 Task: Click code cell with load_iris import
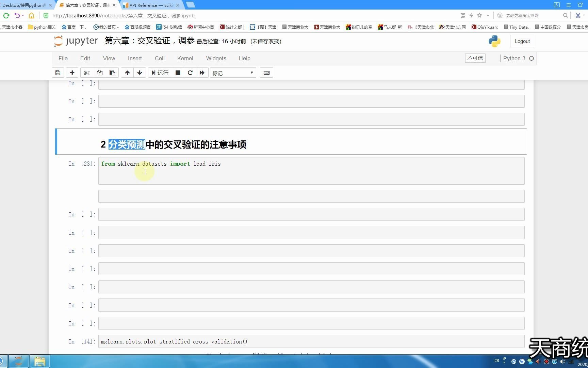[x=311, y=171]
